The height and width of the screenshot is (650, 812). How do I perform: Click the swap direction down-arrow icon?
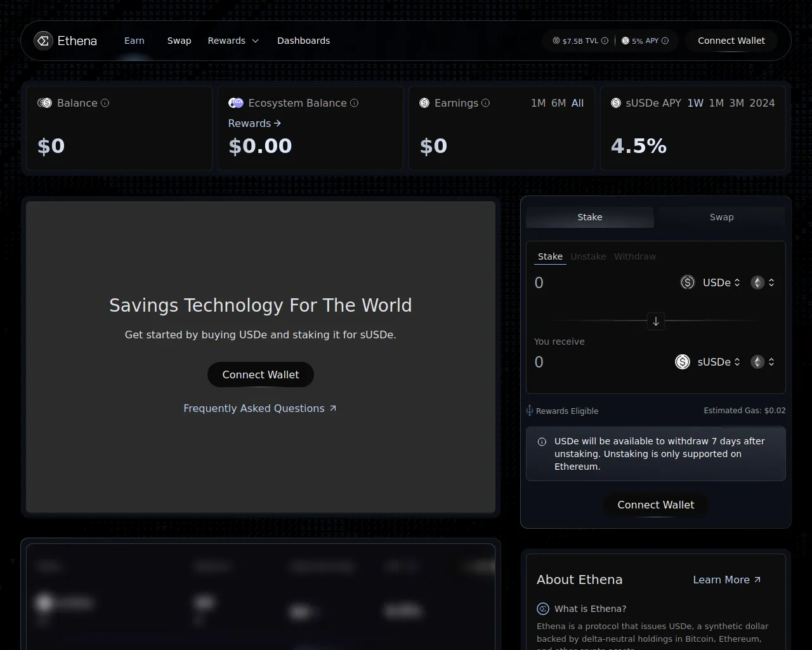tap(656, 321)
